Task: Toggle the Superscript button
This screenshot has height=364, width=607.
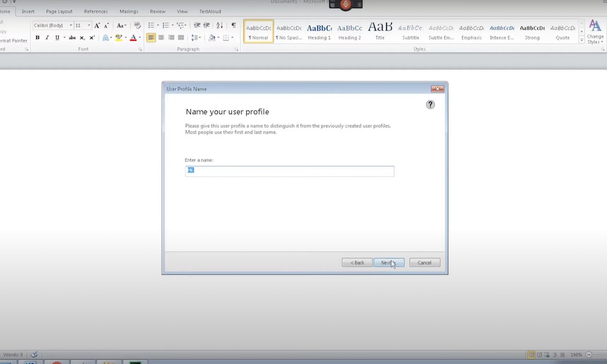Action: click(x=92, y=38)
